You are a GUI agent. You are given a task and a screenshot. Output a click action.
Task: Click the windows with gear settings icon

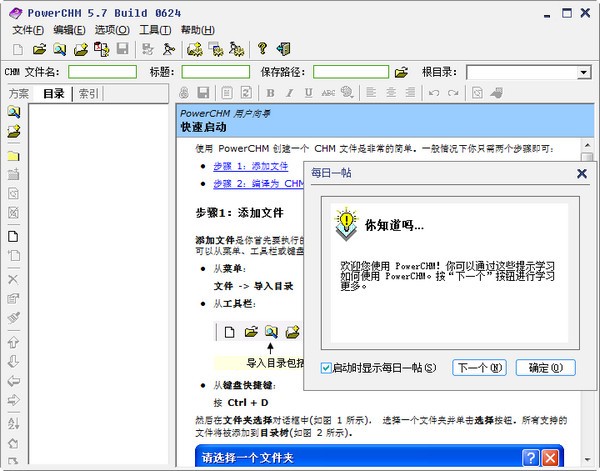pyautogui.click(x=216, y=49)
